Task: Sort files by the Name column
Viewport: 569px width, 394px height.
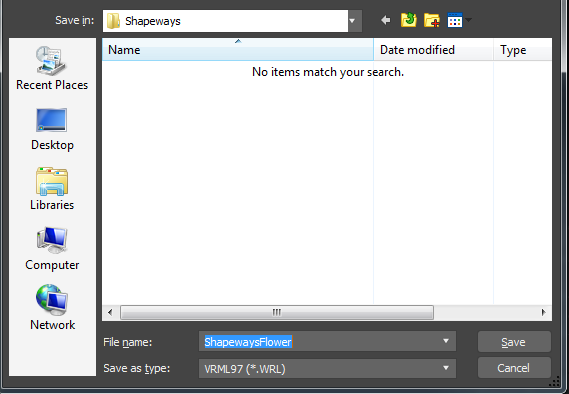Action: pos(238,50)
